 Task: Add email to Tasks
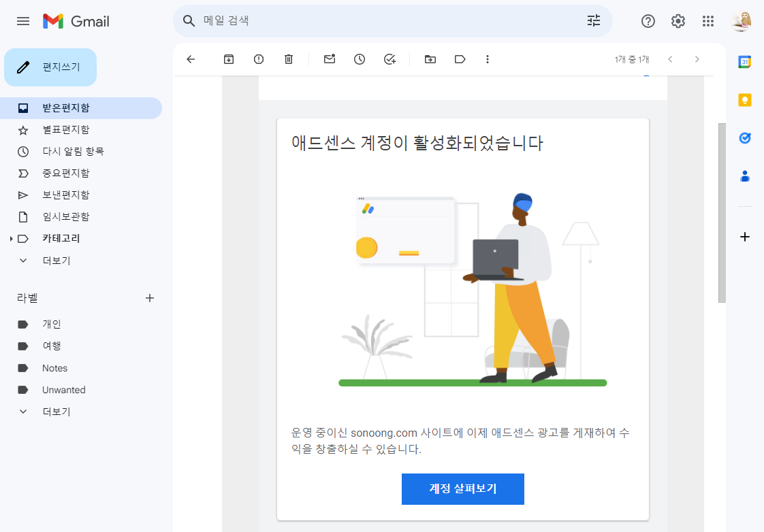tap(389, 59)
